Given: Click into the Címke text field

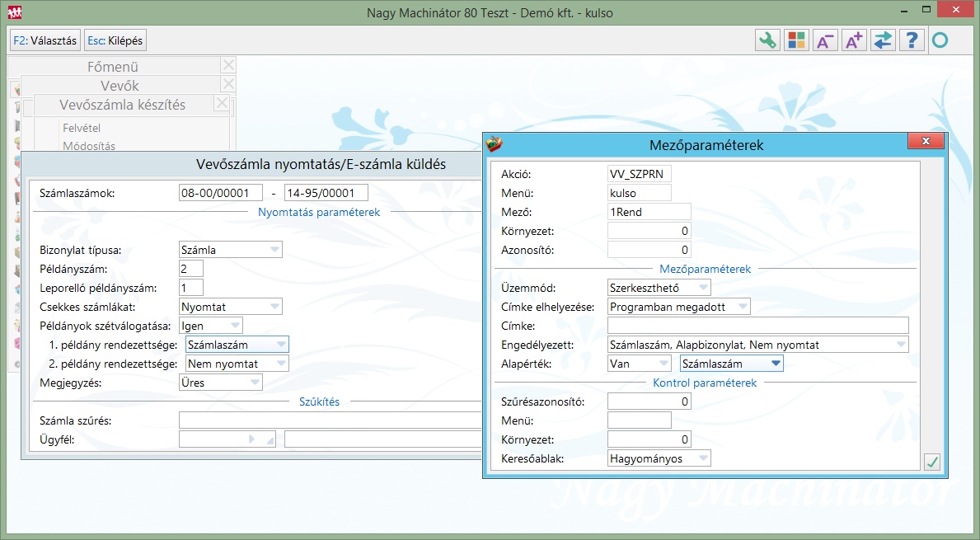Looking at the screenshot, I should pos(757,326).
